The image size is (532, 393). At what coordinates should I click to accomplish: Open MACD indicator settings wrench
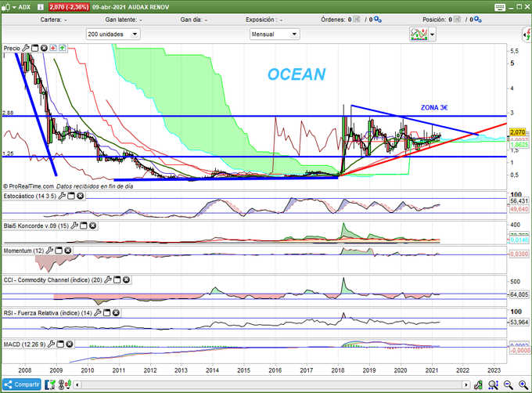click(x=51, y=344)
